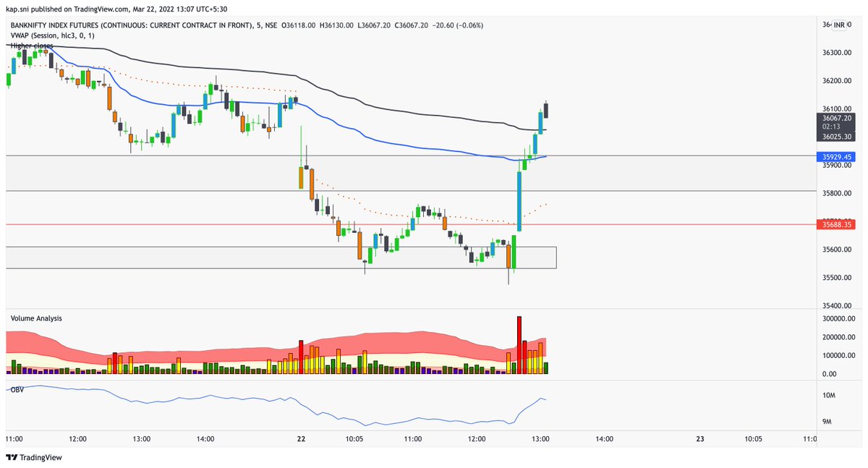
Task: Click the red price label 35688.35
Action: point(837,225)
